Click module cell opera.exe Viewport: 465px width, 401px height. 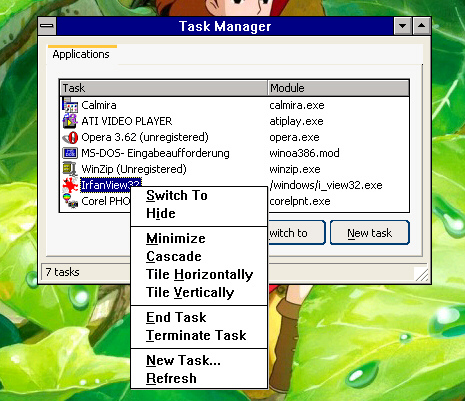pyautogui.click(x=294, y=137)
